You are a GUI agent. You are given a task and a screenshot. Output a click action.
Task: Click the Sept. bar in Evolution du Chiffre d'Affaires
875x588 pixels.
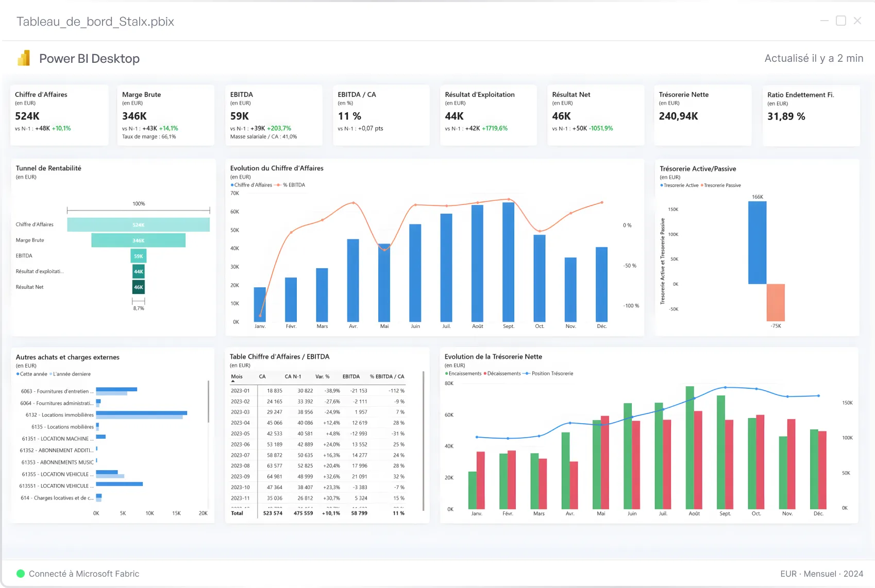tap(508, 262)
